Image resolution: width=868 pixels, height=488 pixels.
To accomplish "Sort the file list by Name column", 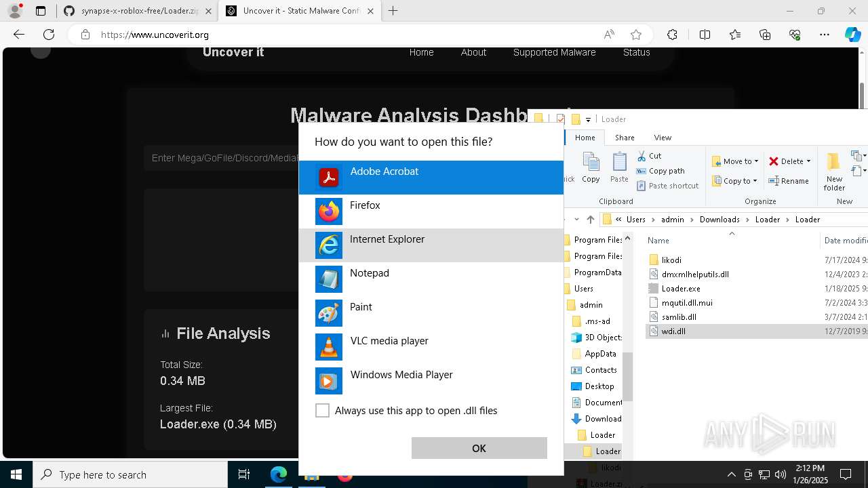I will point(658,241).
